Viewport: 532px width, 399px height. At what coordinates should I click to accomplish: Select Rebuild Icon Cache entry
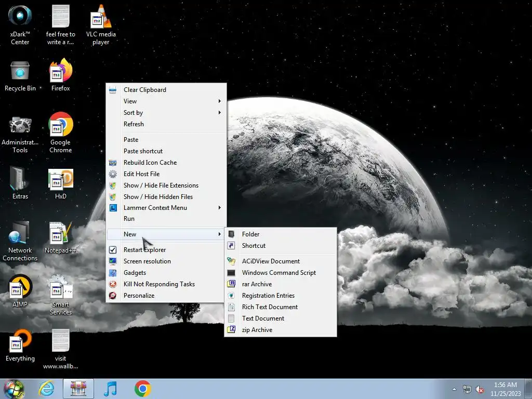(166, 163)
